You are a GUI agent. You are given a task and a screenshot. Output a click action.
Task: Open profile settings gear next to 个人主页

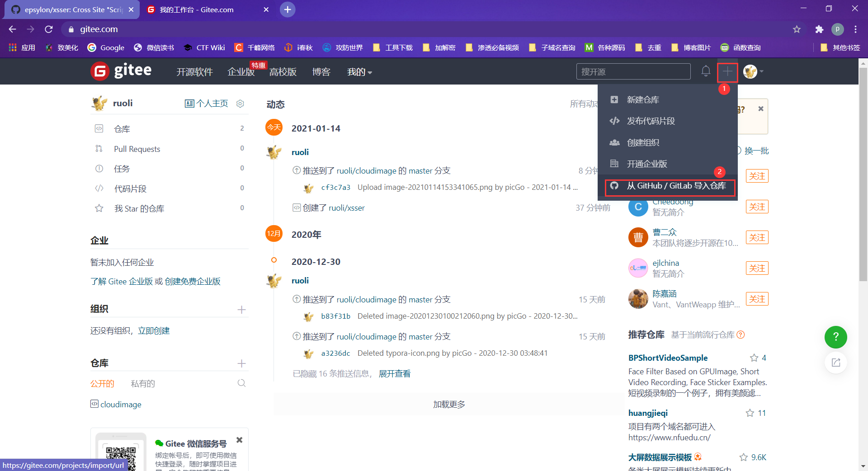241,104
